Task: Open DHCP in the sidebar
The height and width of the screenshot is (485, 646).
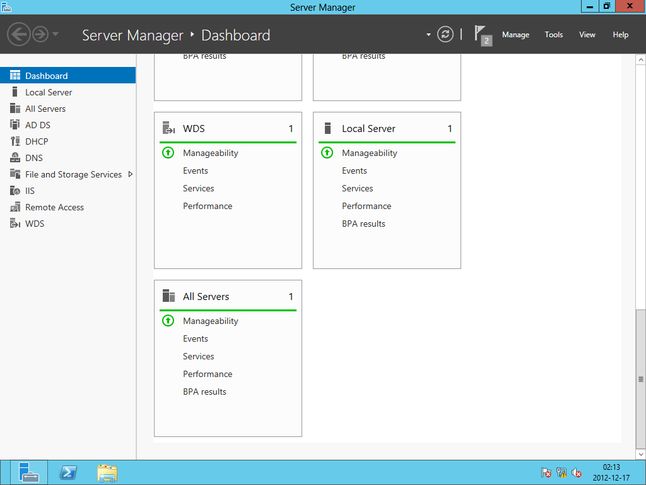Action: tap(68, 141)
